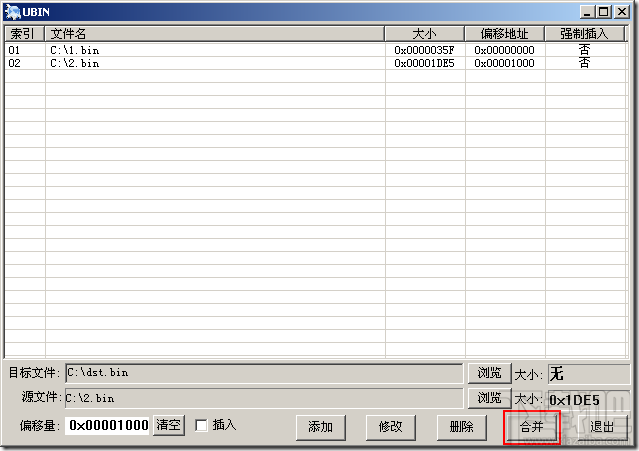Click index cell 01

14,50
